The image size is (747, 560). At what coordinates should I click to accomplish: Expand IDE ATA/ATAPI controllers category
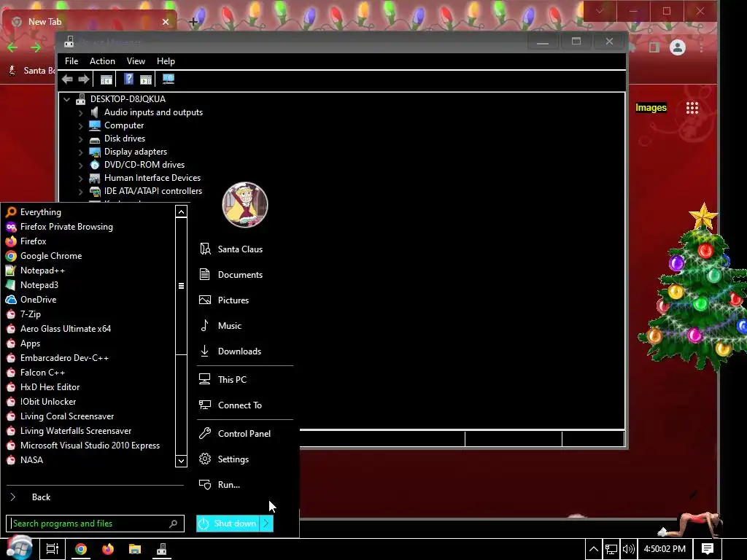[80, 192]
